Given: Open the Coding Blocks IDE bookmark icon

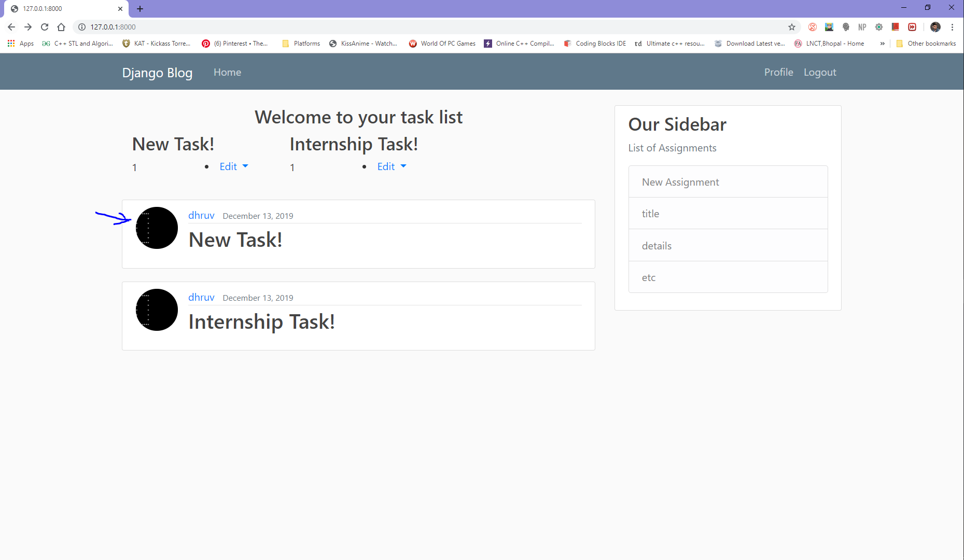Looking at the screenshot, I should tap(567, 44).
